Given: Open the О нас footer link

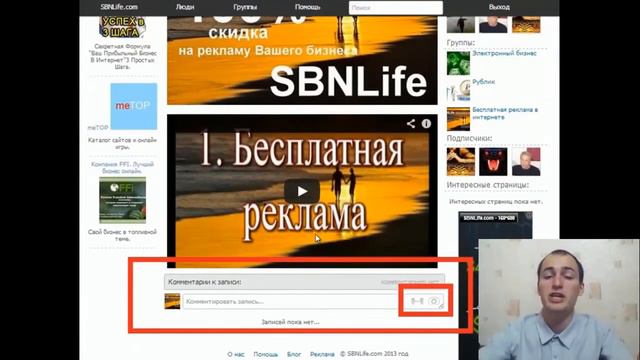Looking at the screenshot, I should 236,354.
